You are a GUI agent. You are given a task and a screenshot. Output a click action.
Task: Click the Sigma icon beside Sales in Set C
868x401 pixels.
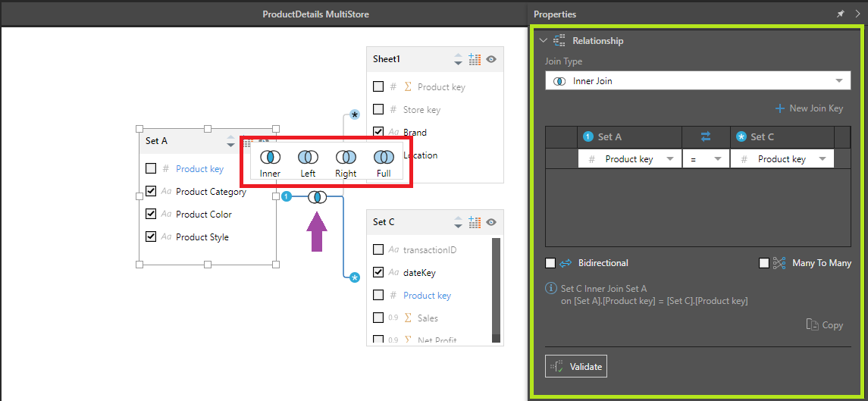409,318
